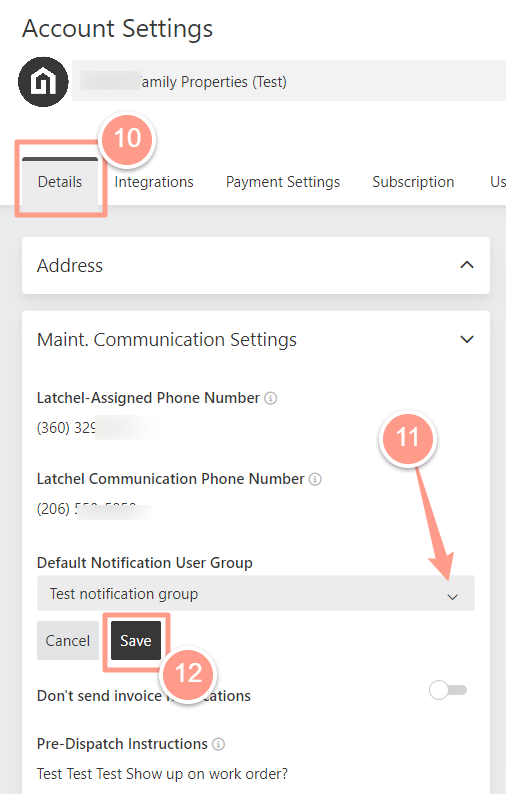The width and height of the screenshot is (506, 794).
Task: Go to the Payment Settings tab
Action: [283, 182]
